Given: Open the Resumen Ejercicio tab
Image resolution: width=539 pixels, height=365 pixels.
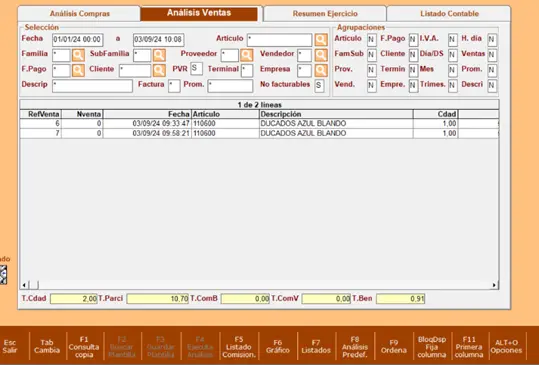Looking at the screenshot, I should [325, 14].
